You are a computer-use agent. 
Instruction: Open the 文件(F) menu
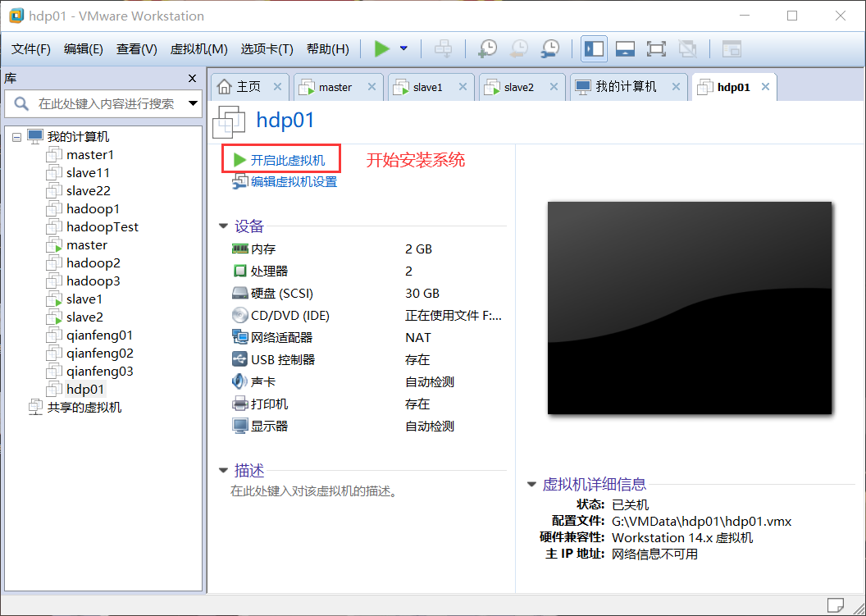(31, 49)
